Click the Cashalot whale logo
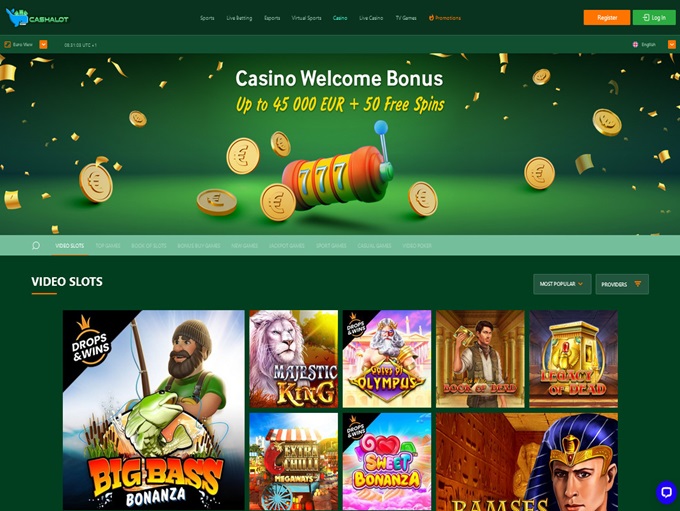This screenshot has width=680, height=511. [37, 18]
